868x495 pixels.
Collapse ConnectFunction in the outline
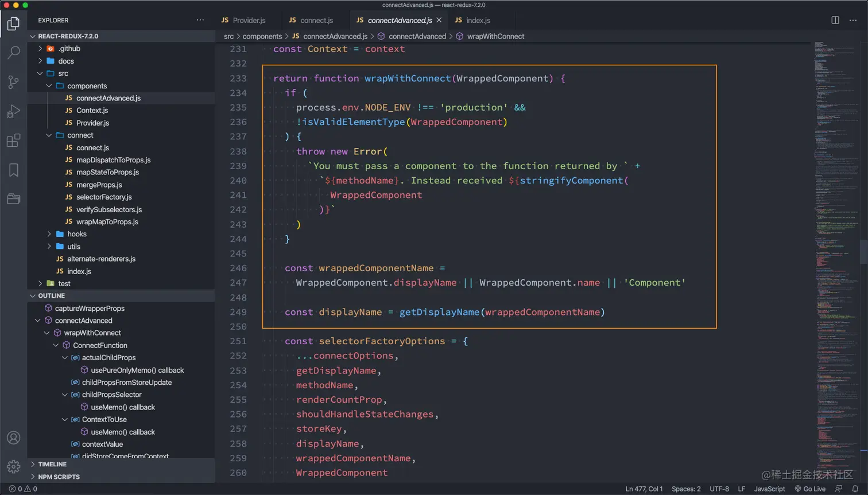[56, 345]
